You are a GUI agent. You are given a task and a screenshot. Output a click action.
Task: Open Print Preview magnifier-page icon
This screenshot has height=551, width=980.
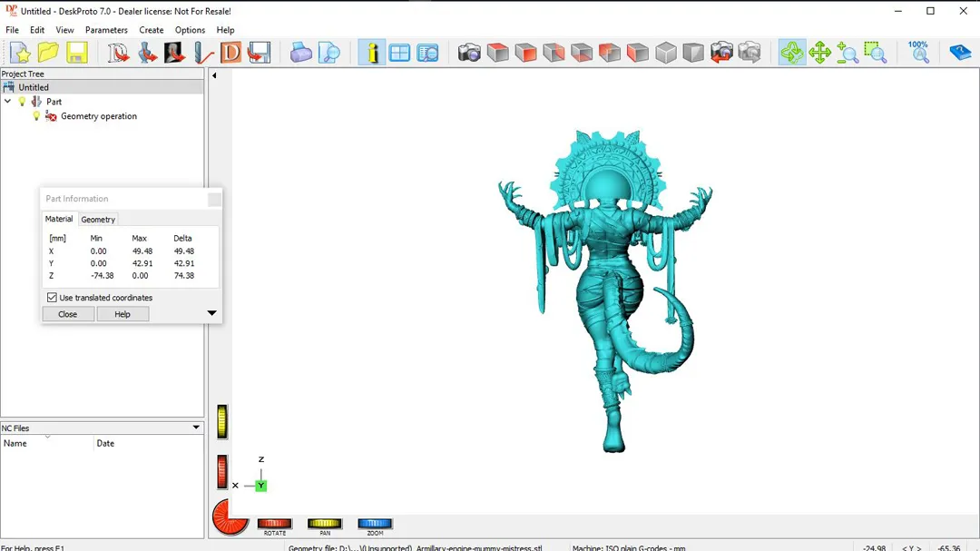pos(329,54)
